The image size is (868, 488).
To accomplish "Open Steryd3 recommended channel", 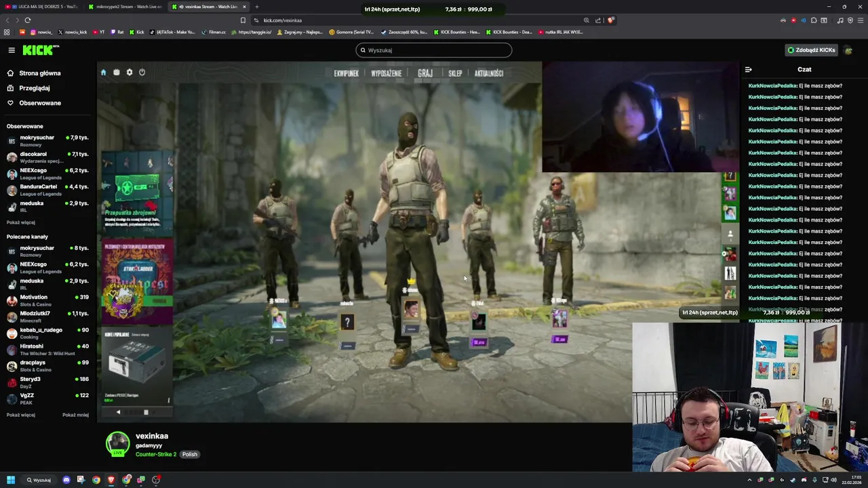I will 47,382.
